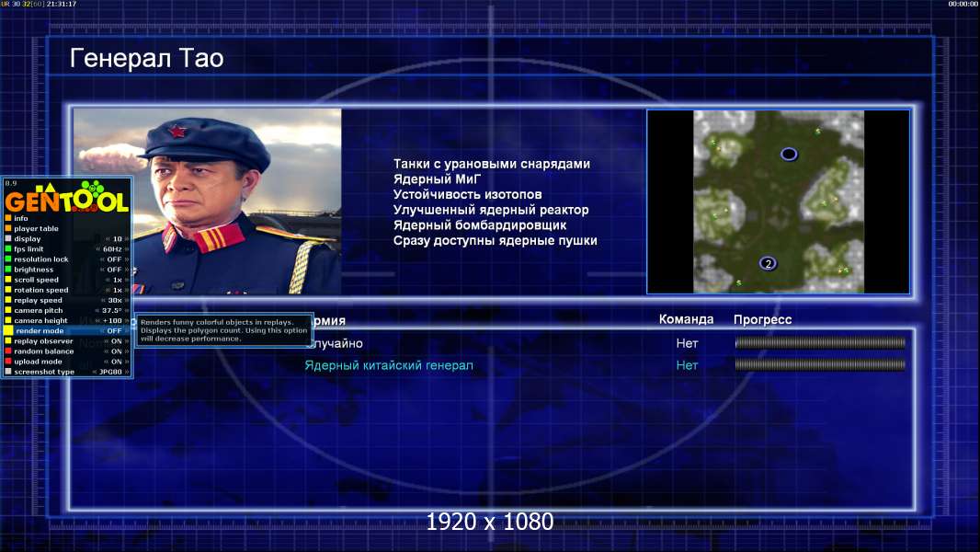Toggle the render mode OFF value
This screenshot has height=552, width=980.
pos(114,330)
